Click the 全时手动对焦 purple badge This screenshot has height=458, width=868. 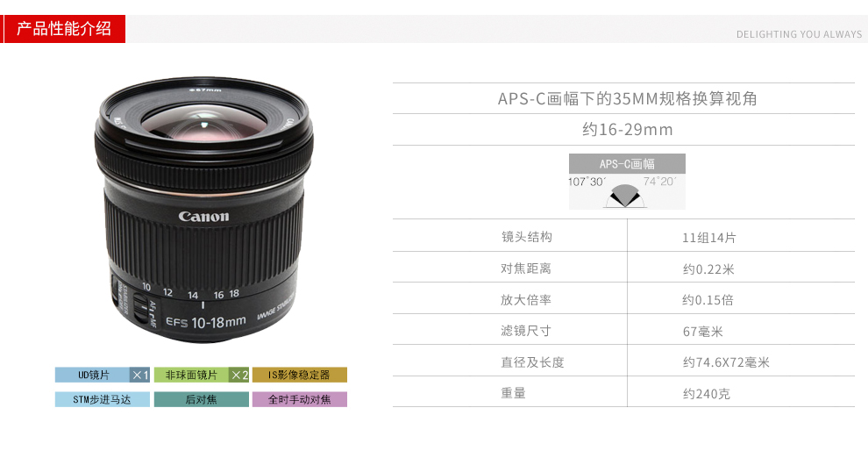point(300,399)
